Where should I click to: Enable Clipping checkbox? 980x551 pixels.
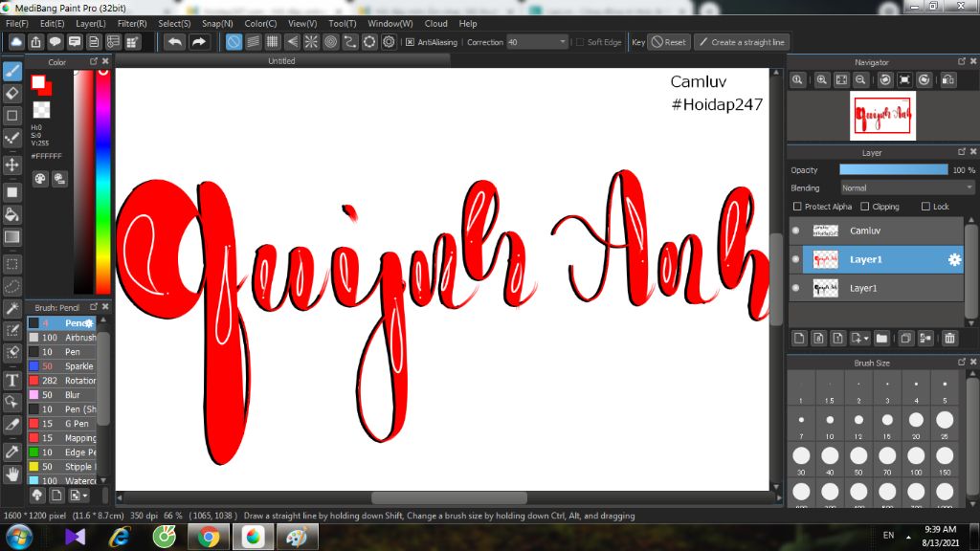point(865,207)
